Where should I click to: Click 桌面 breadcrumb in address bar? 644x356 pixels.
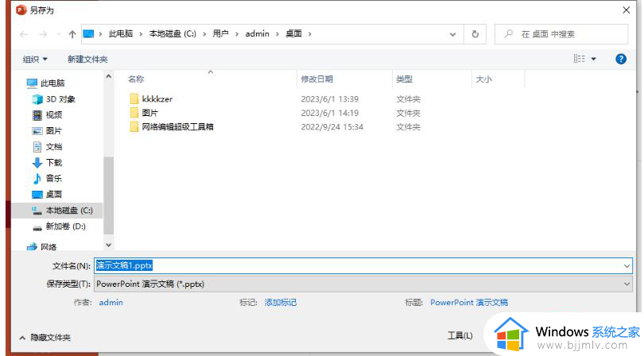click(293, 34)
